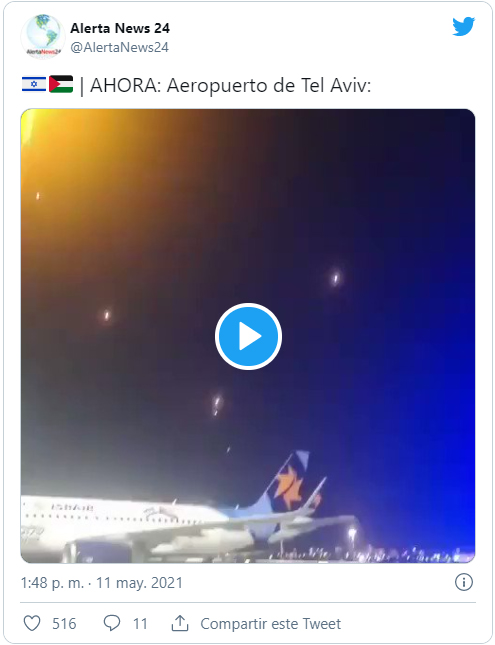
Task: Click the heart like icon
Action: coord(32,623)
